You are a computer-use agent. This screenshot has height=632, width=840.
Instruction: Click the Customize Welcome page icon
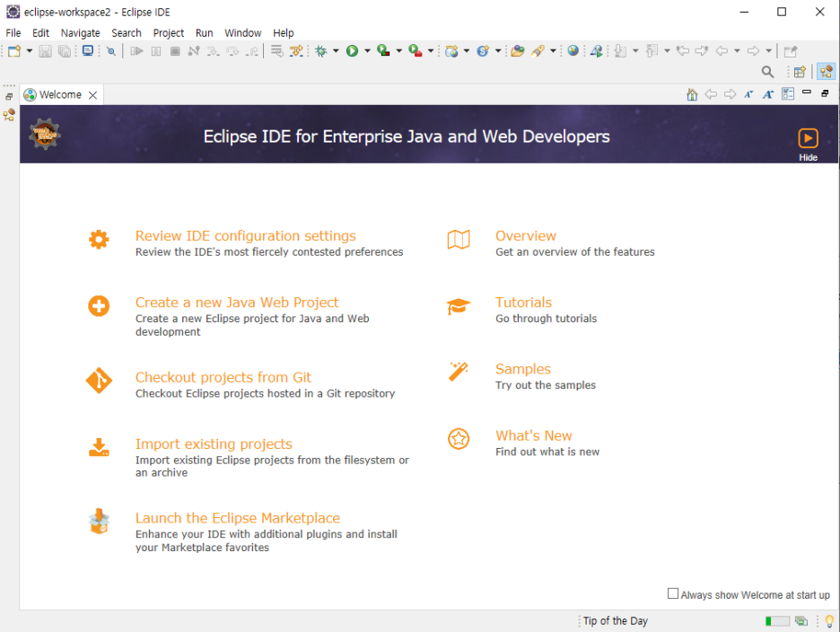click(788, 94)
